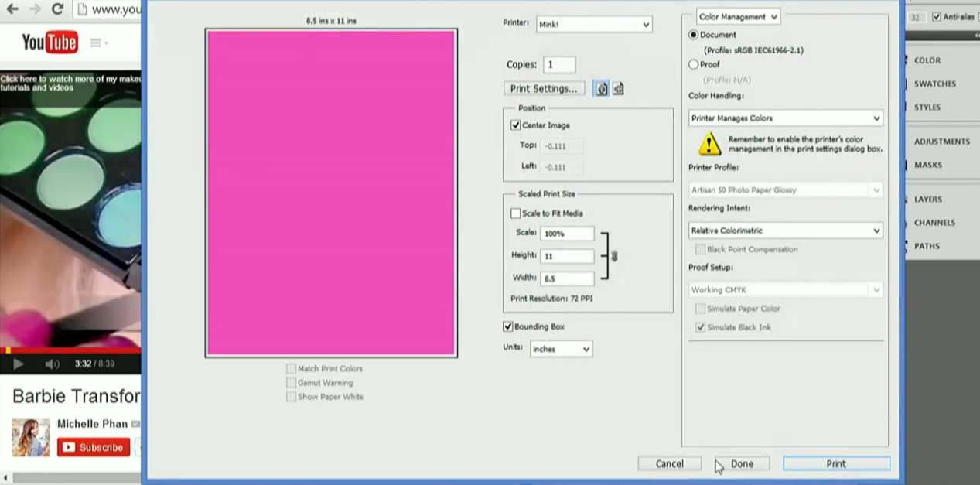Select the Proof radio button

(694, 65)
